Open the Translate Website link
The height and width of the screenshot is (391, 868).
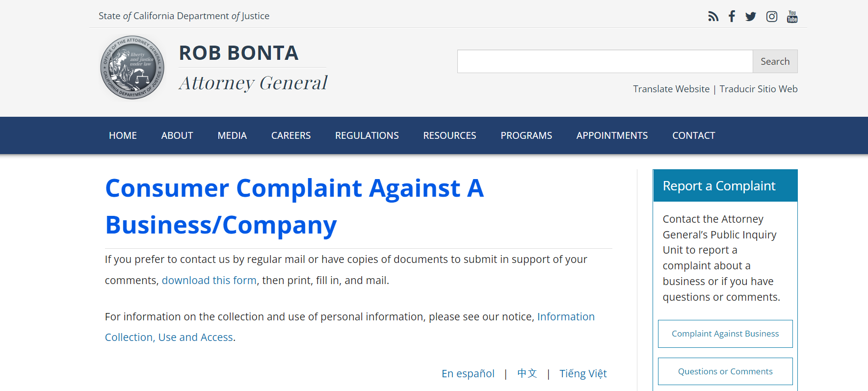pyautogui.click(x=671, y=89)
